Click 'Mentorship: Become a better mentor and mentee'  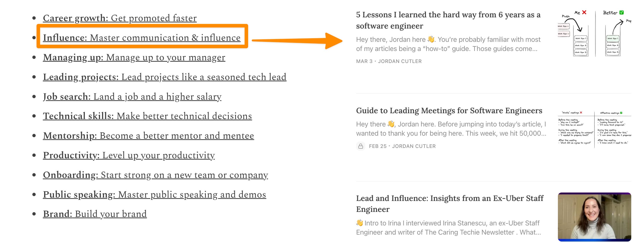(149, 135)
